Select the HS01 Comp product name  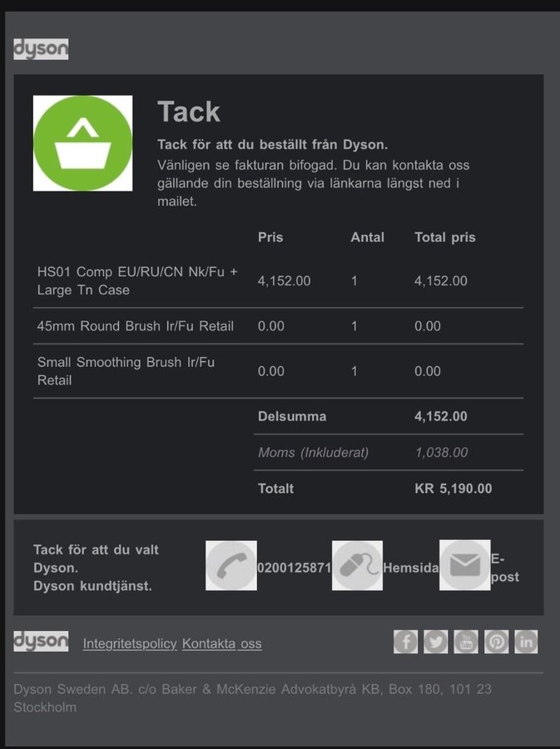(x=137, y=280)
